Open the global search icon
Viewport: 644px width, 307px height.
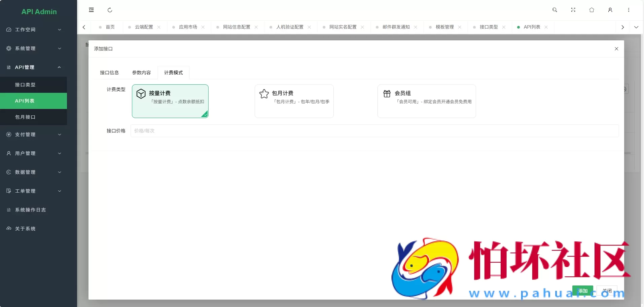[x=554, y=10]
